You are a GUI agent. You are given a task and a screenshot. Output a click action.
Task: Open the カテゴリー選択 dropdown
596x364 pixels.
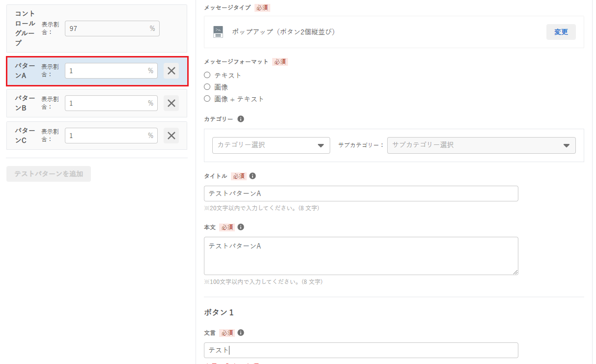271,145
